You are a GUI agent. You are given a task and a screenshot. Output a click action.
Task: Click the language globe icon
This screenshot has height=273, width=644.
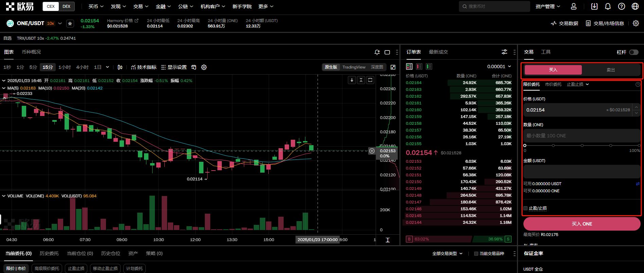pyautogui.click(x=635, y=6)
